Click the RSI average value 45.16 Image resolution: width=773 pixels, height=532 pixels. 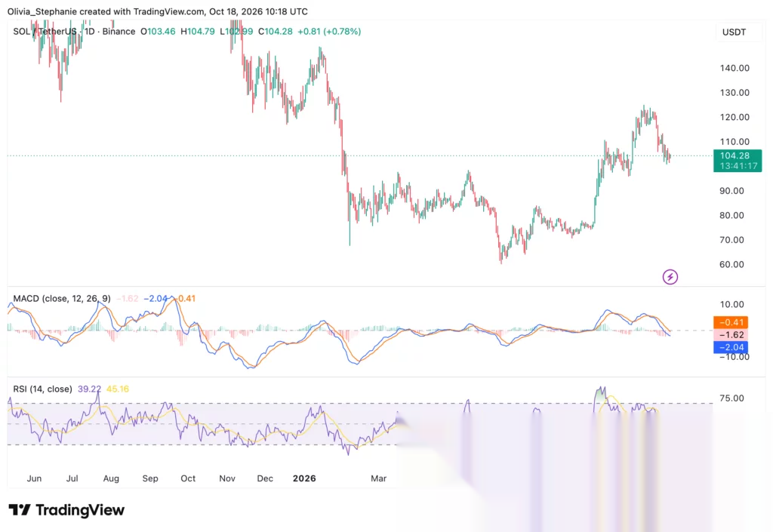pyautogui.click(x=117, y=389)
